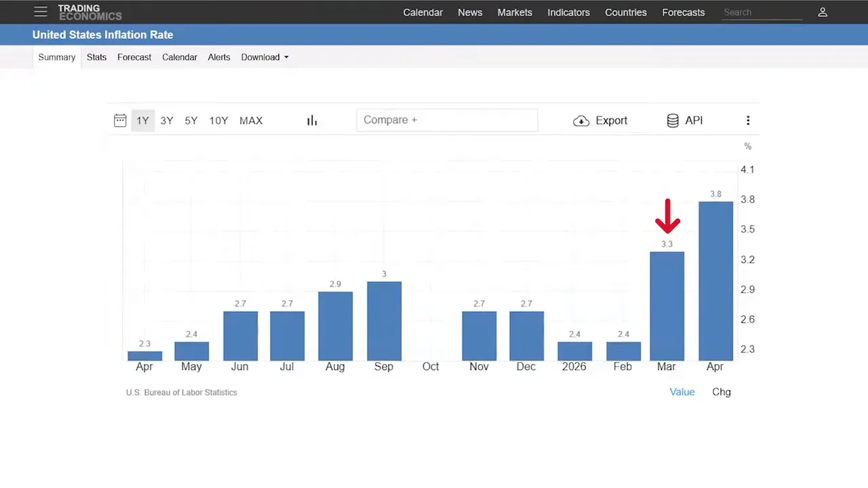This screenshot has width=868, height=488.
Task: Open Markets in top navigation
Action: coord(515,12)
